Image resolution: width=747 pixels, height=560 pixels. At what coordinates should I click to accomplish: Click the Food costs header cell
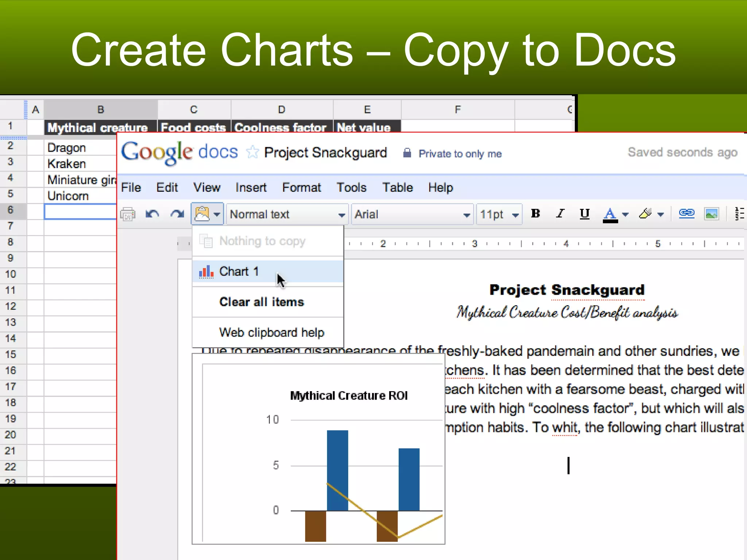[x=194, y=127]
